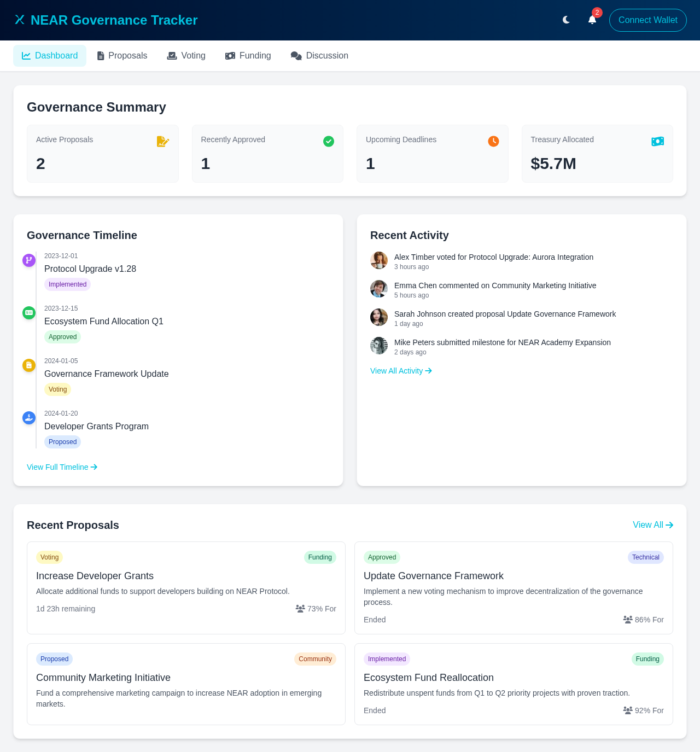Go to the Discussion tab
This screenshot has width=700, height=752.
(x=319, y=55)
